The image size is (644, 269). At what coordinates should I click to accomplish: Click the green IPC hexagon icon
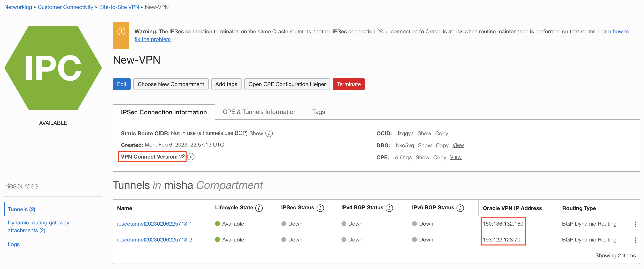point(53,67)
